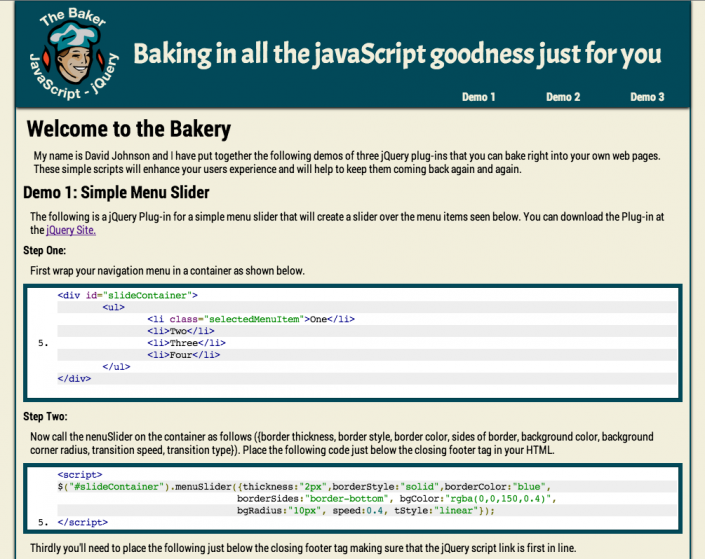This screenshot has height=559, width=705.
Task: Click the My name is David Johnson paragraph
Action: point(347,163)
